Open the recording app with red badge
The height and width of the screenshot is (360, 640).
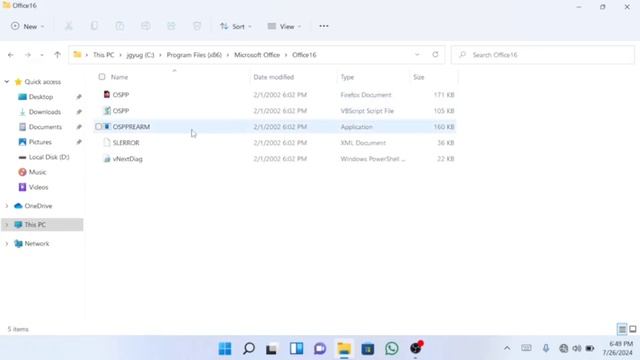pyautogui.click(x=416, y=348)
